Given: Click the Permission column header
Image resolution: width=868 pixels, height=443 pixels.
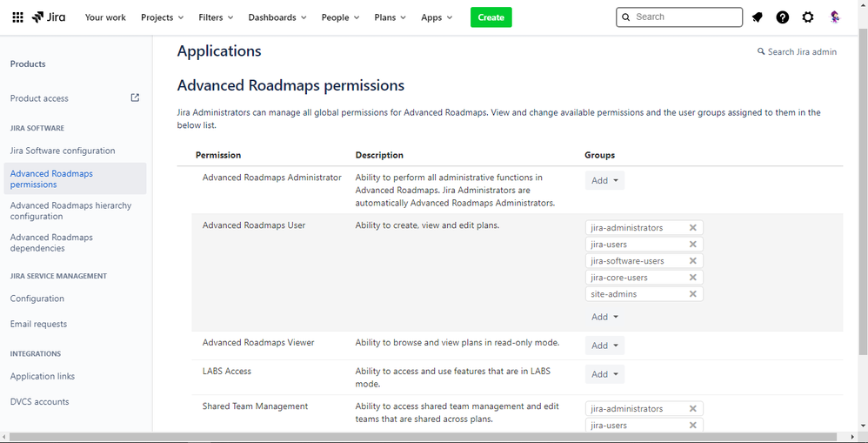Looking at the screenshot, I should pos(218,155).
